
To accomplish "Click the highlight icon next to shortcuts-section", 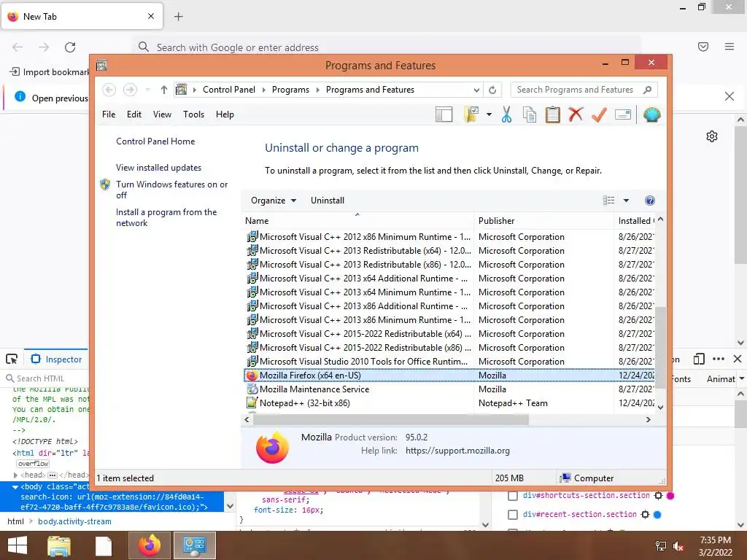I will click(x=659, y=496).
